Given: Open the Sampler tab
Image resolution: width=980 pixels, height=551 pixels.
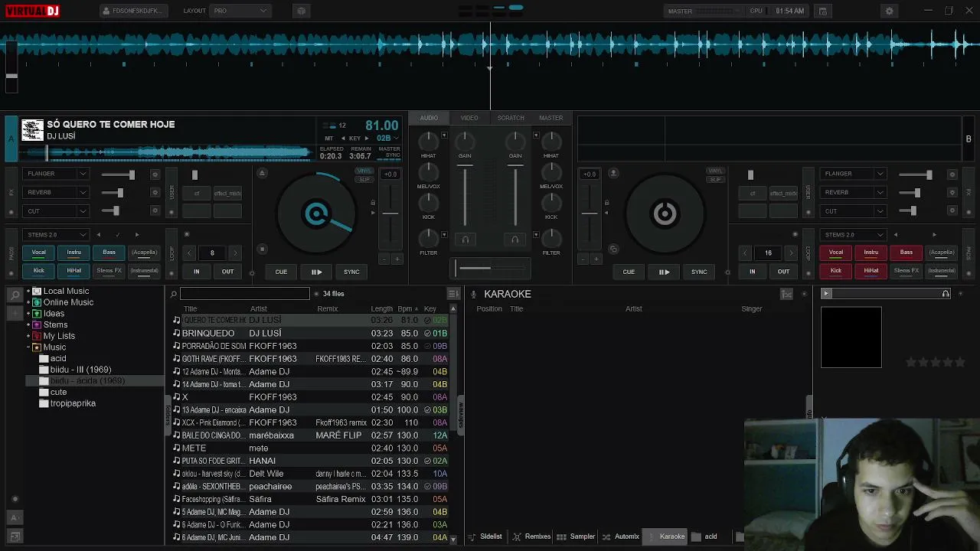Looking at the screenshot, I should pyautogui.click(x=576, y=536).
